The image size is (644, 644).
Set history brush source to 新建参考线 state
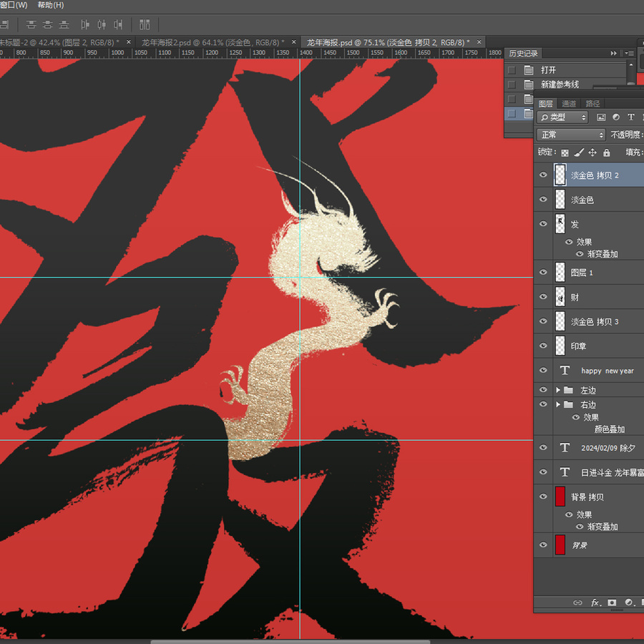pyautogui.click(x=512, y=84)
